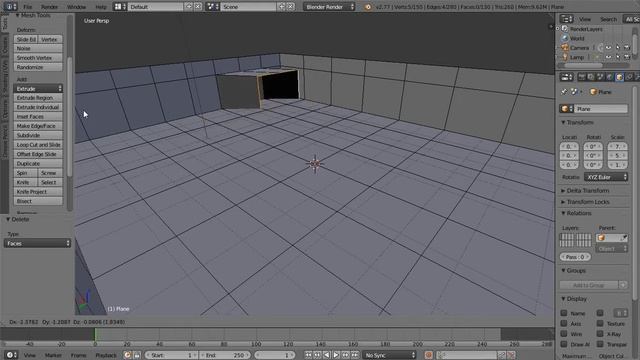Open the Delete Type Faces dropdown

click(x=38, y=243)
